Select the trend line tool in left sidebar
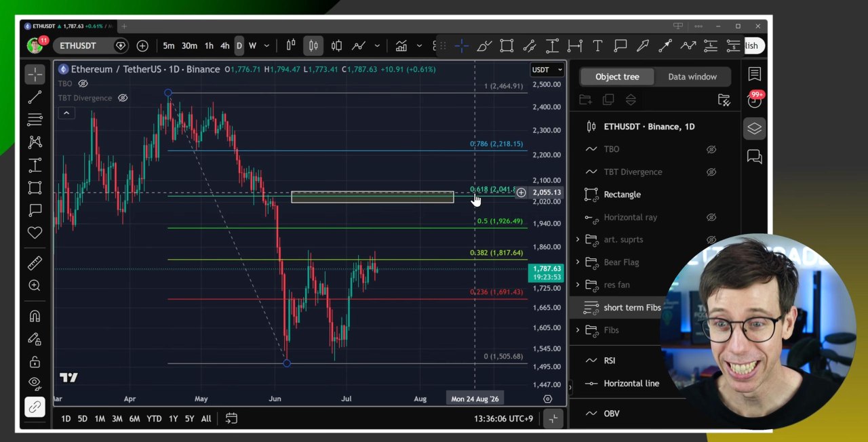The width and height of the screenshot is (868, 442). click(35, 97)
